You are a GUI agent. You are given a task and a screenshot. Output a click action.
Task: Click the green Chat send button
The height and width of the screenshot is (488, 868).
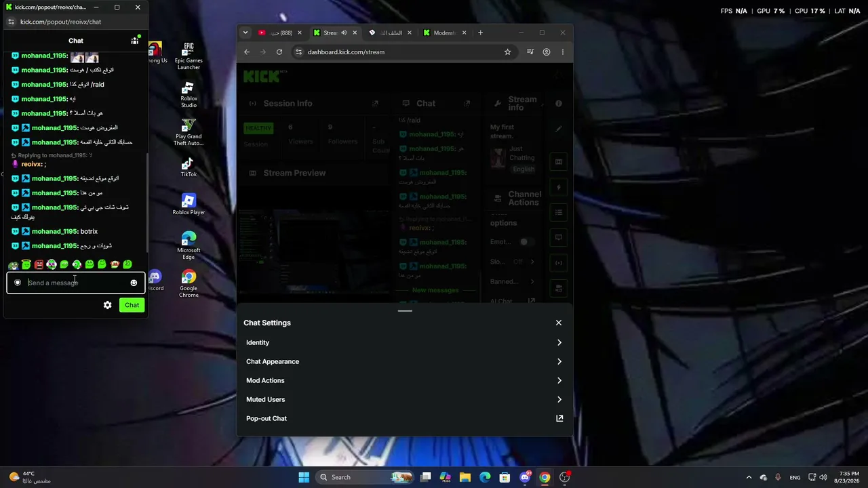[132, 305]
